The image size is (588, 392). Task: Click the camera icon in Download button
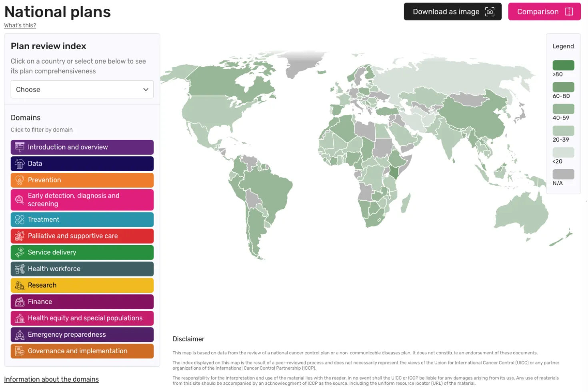(490, 12)
